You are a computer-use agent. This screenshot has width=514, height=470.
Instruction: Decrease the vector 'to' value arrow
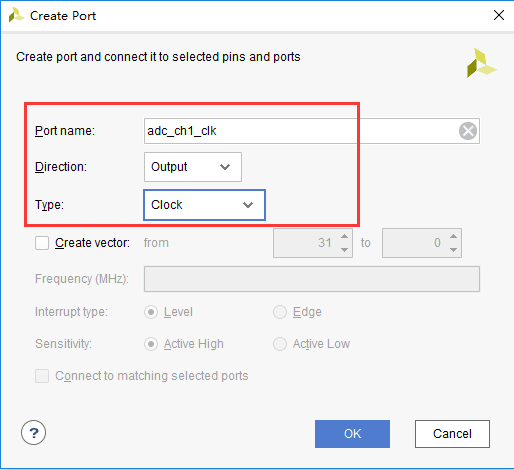[x=453, y=249]
